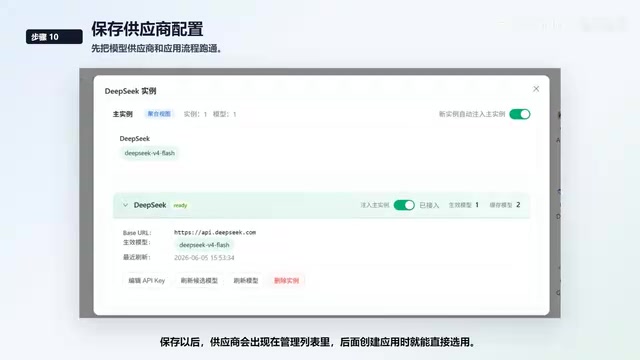Click the 生效模型 1 counter in row header
Screen dimensions: 640x360
[464, 205]
